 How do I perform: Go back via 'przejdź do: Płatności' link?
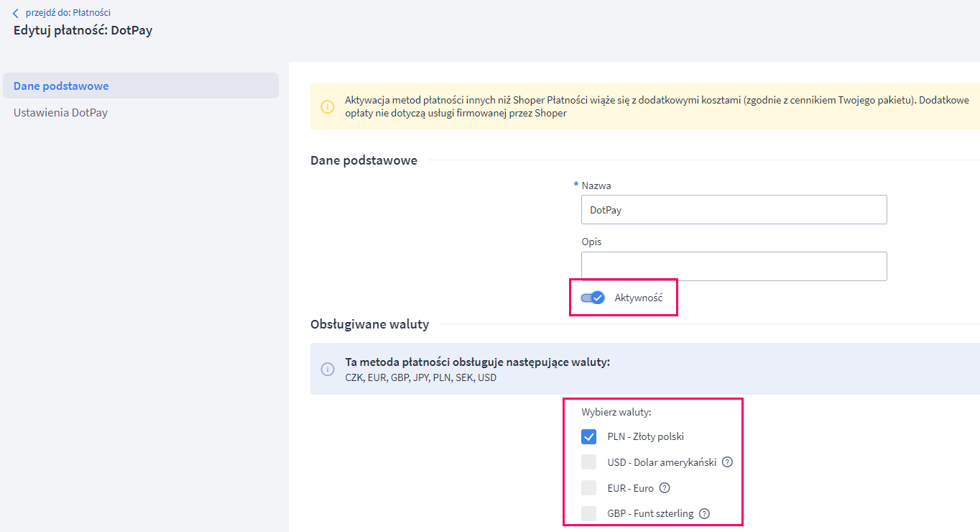click(x=68, y=13)
